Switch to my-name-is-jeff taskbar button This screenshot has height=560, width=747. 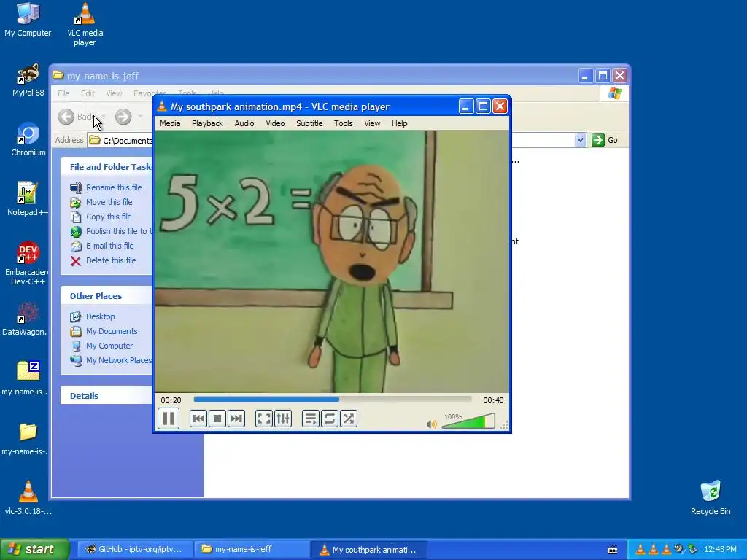(252, 550)
